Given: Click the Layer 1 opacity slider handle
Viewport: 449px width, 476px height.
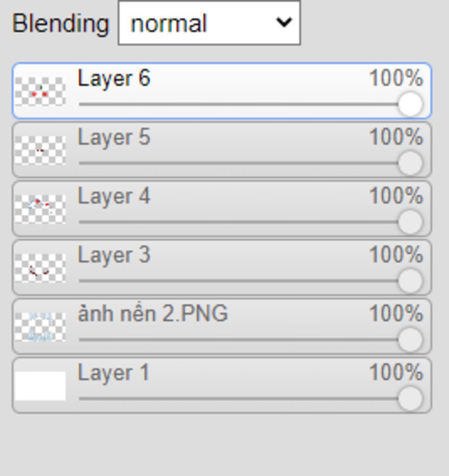Looking at the screenshot, I should [410, 399].
